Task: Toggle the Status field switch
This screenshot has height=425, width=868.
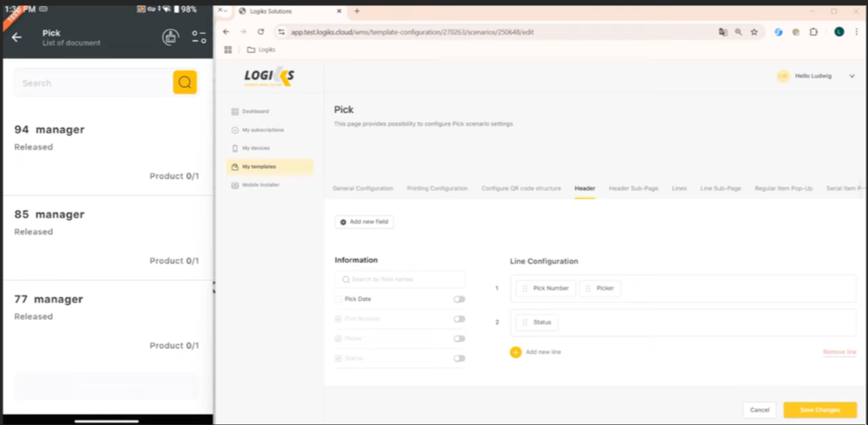Action: pyautogui.click(x=459, y=358)
